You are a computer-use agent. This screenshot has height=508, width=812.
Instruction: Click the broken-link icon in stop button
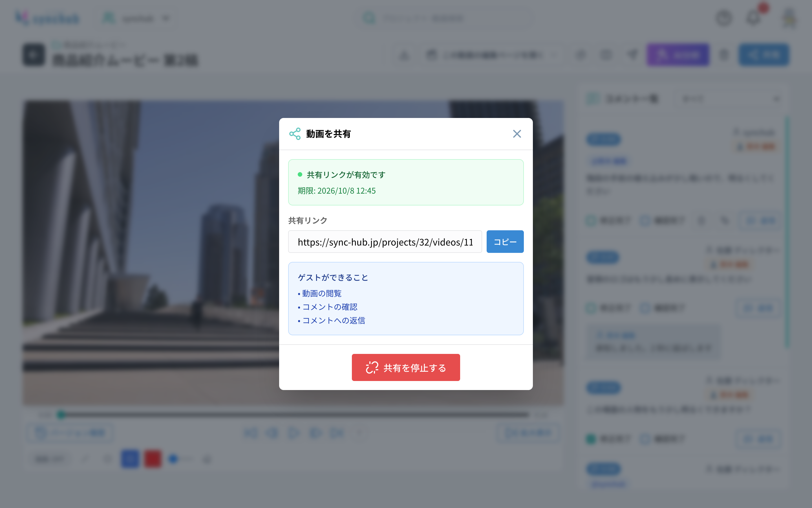coord(372,367)
